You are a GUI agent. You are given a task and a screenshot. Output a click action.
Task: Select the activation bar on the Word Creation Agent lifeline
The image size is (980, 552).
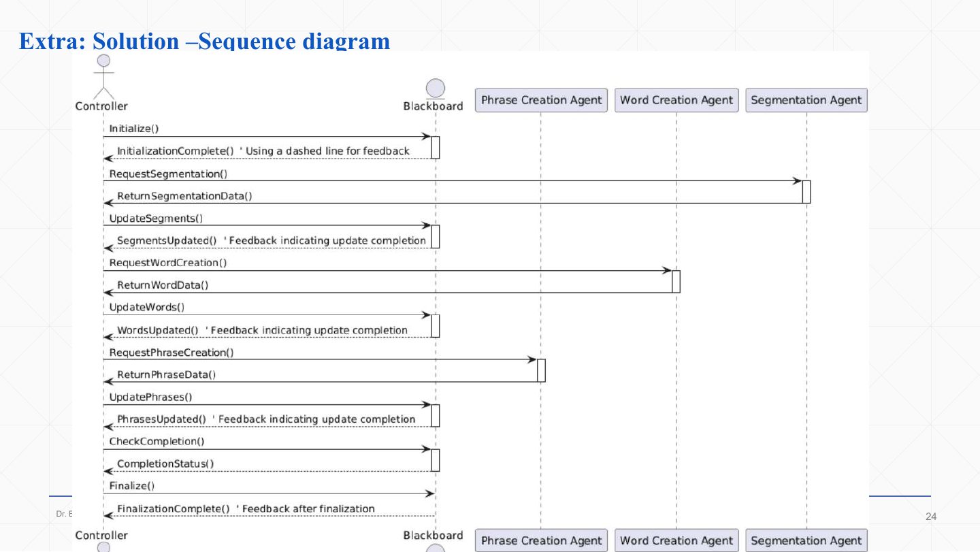[676, 282]
